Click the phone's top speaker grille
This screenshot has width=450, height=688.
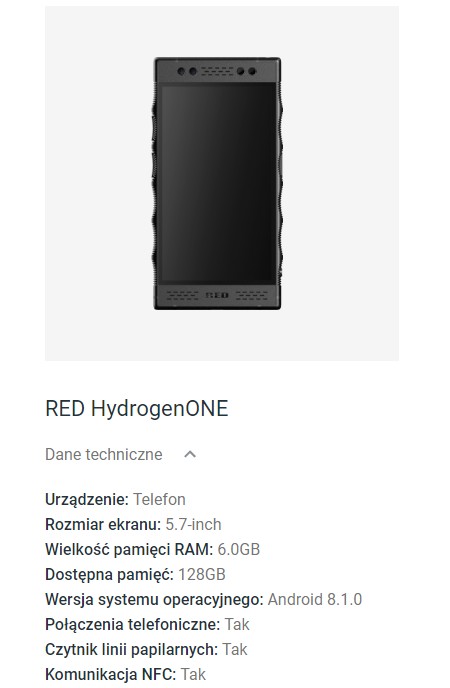[x=217, y=71]
